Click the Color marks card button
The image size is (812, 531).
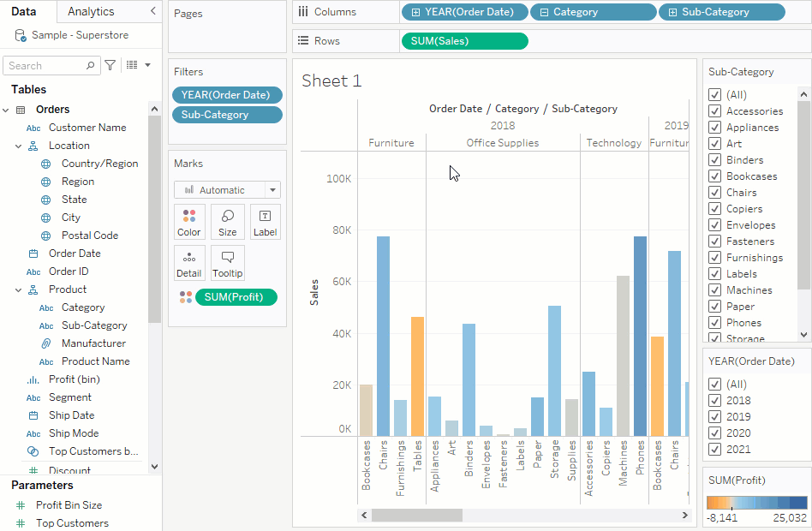tap(189, 222)
